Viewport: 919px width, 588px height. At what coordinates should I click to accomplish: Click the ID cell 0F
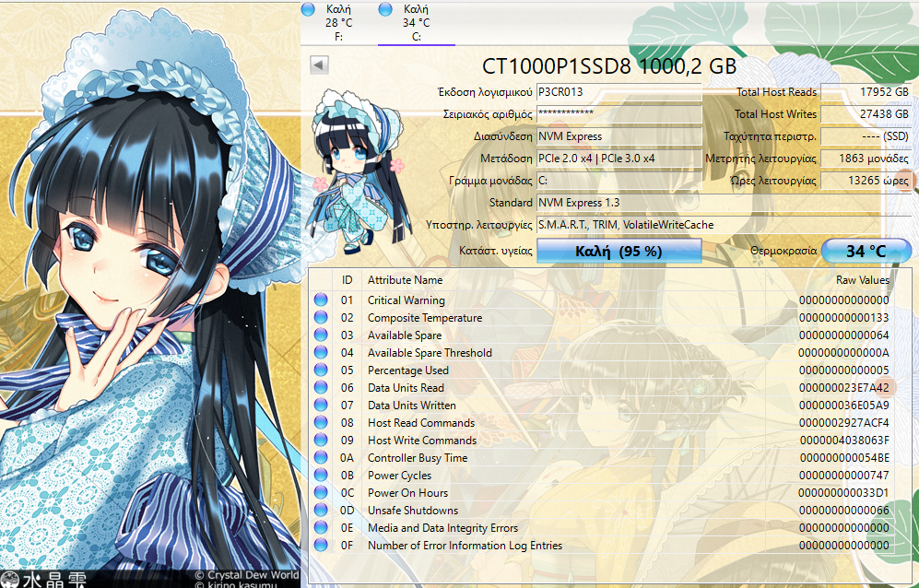coord(347,546)
